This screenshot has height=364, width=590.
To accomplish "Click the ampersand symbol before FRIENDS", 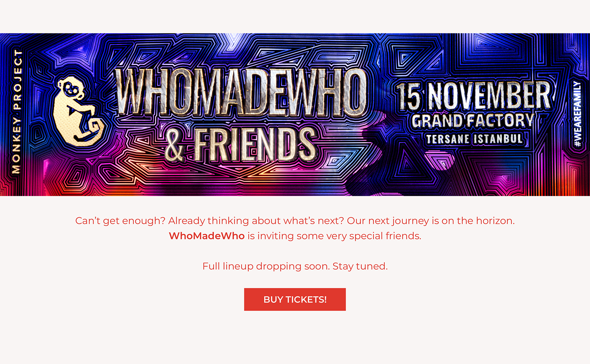I will (175, 145).
